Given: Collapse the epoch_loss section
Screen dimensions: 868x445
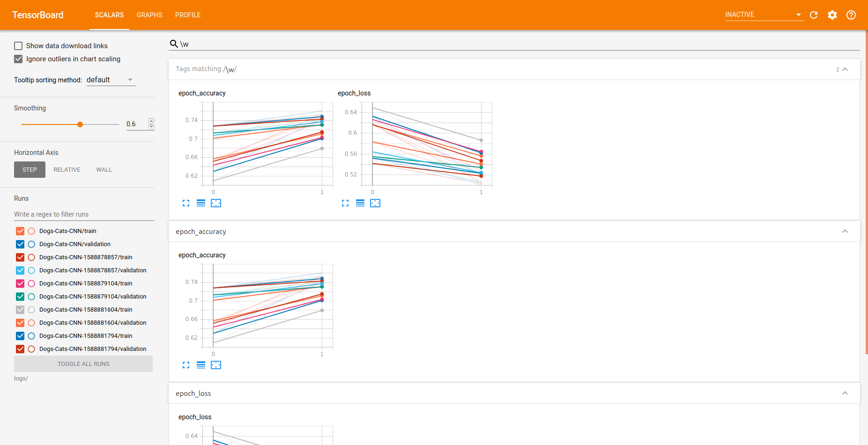Looking at the screenshot, I should pyautogui.click(x=845, y=393).
